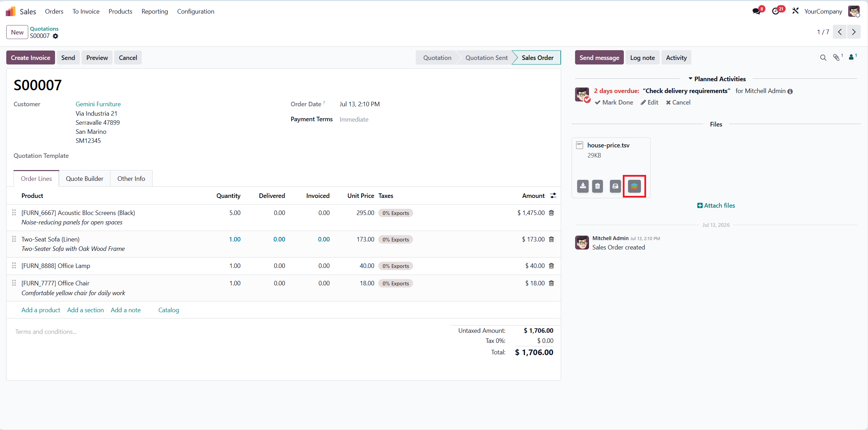Click Send message in chatter
Screen dimensions: 868x430
click(599, 58)
